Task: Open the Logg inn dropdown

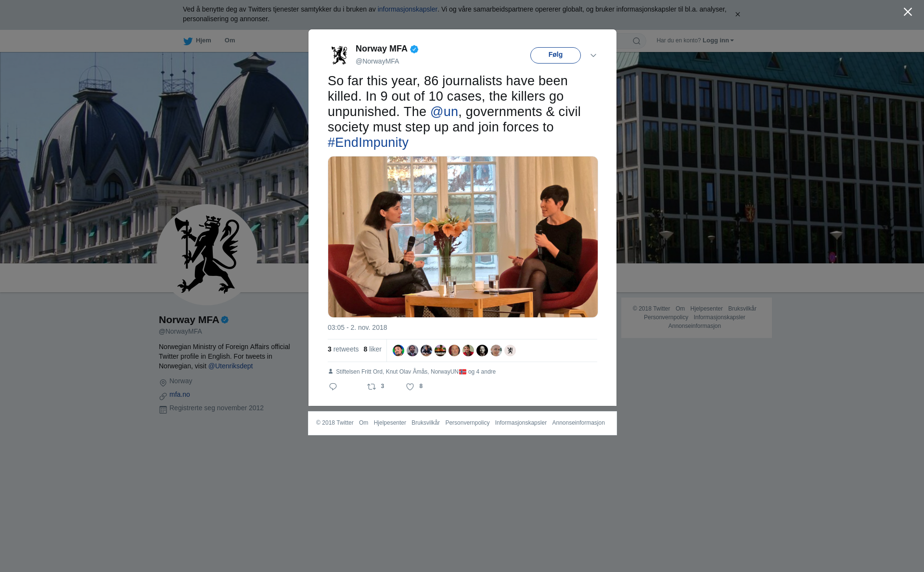Action: point(718,40)
